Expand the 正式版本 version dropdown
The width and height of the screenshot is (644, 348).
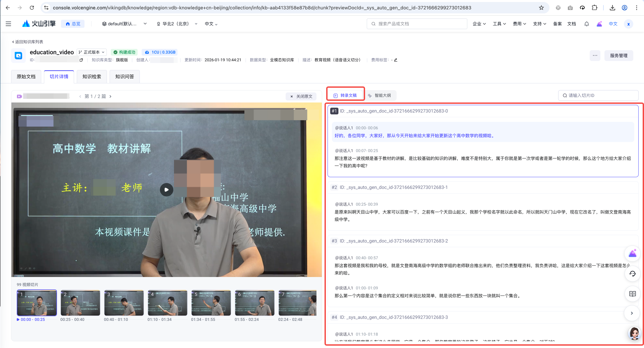[92, 52]
